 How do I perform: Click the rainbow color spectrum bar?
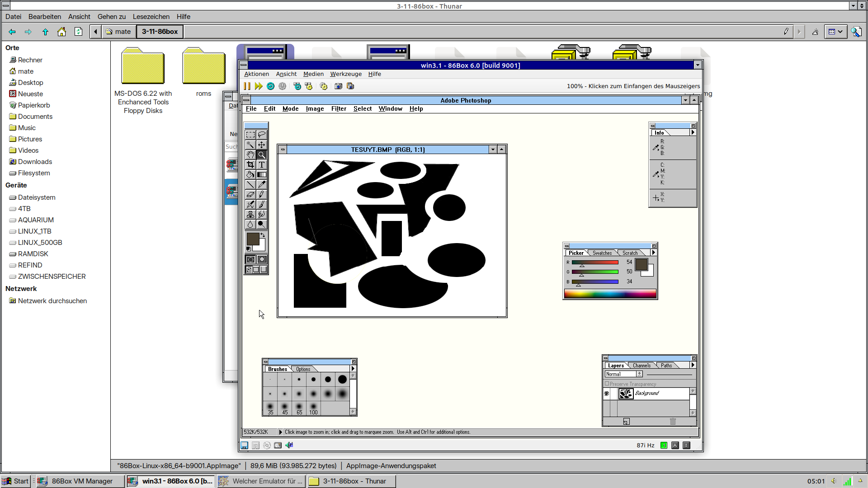(x=610, y=294)
